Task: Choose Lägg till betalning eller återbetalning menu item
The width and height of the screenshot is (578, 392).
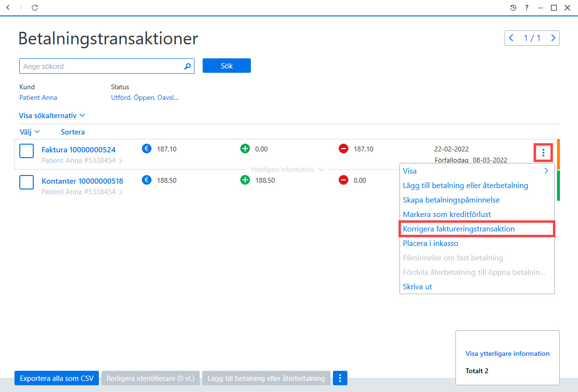Action: [x=465, y=185]
